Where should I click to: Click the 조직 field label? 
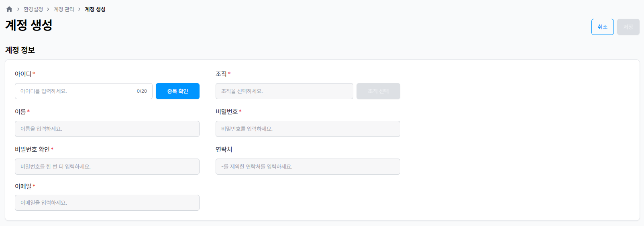pyautogui.click(x=221, y=74)
